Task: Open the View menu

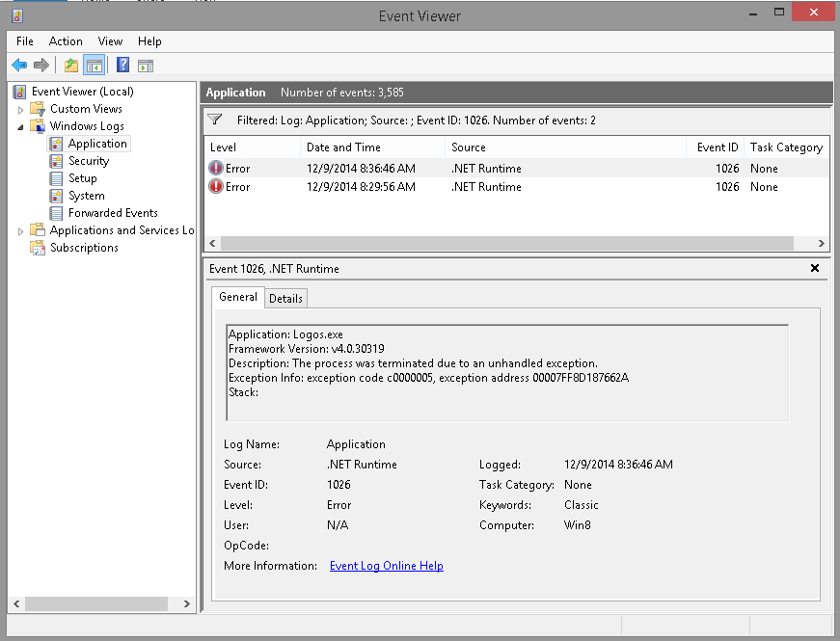Action: 110,41
